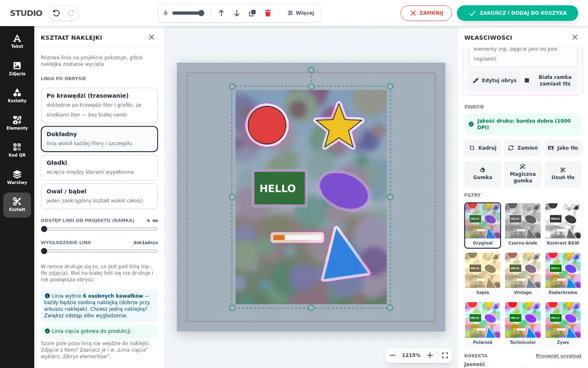Screen dimensions: 588x368
Task: Open the Elementy panel
Action: pos(17,123)
